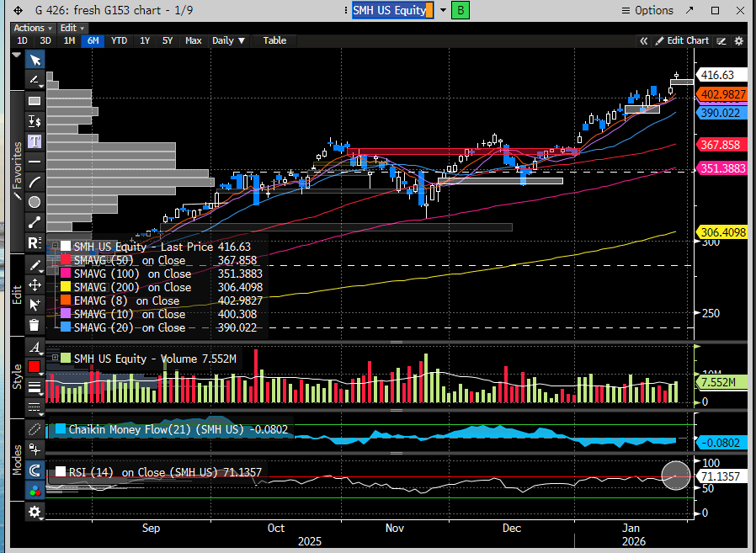Click the EMAVG (8) orange swatch

click(x=65, y=300)
